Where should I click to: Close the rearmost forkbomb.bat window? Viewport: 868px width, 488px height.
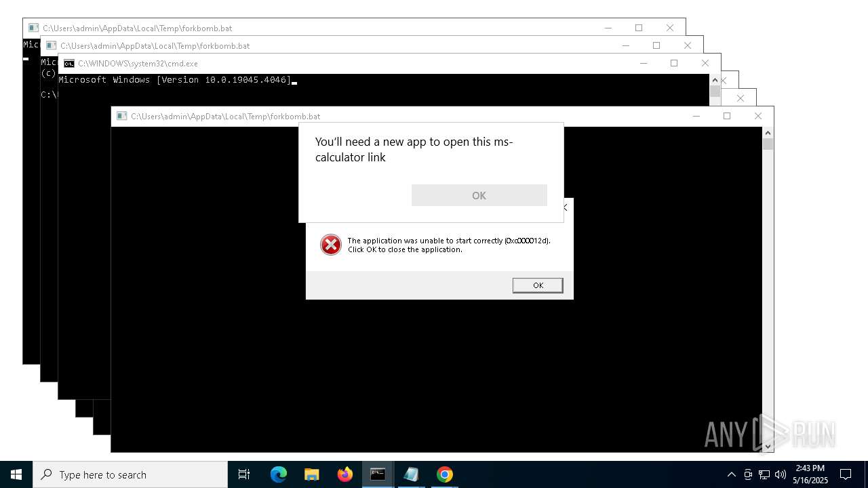click(x=670, y=28)
